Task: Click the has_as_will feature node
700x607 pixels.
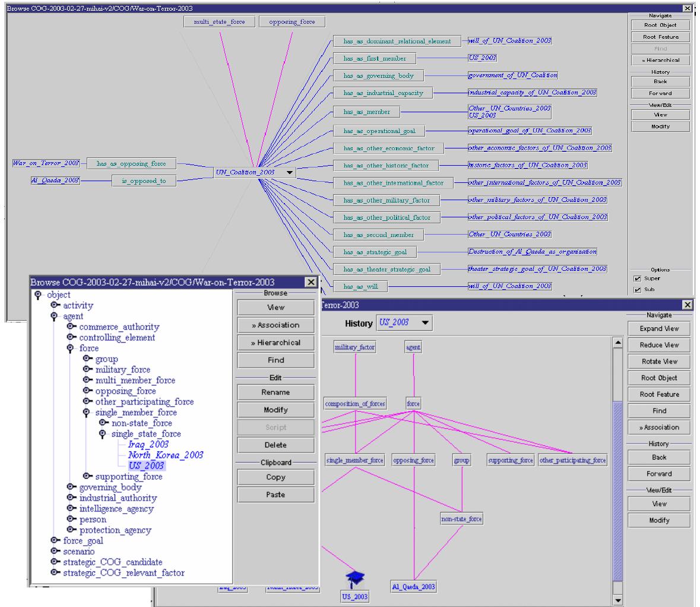Action: pyautogui.click(x=360, y=287)
